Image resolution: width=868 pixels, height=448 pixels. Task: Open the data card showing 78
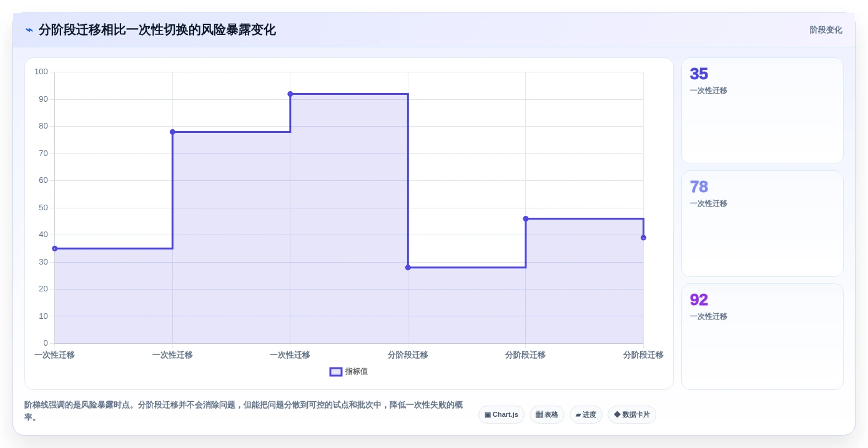(762, 224)
